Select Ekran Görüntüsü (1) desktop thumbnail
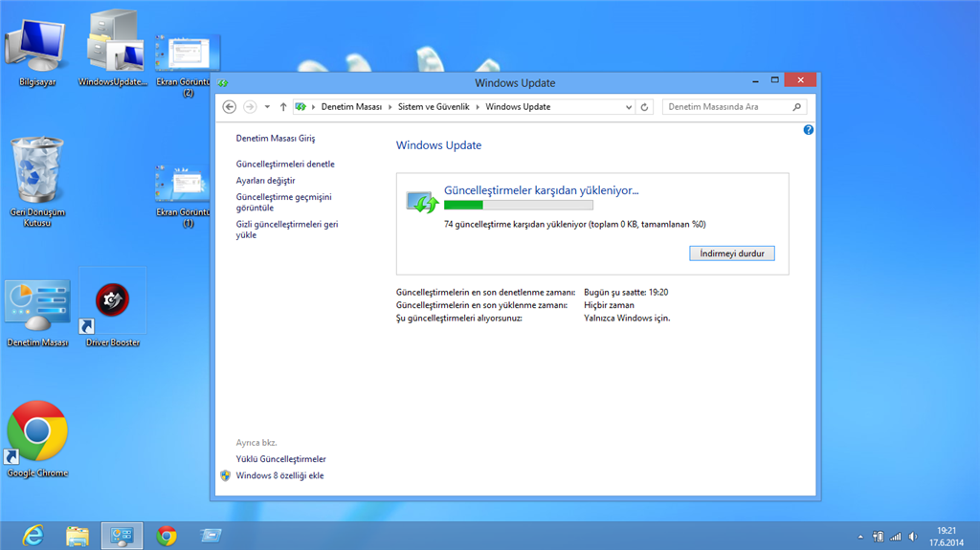980x550 pixels. click(x=183, y=197)
